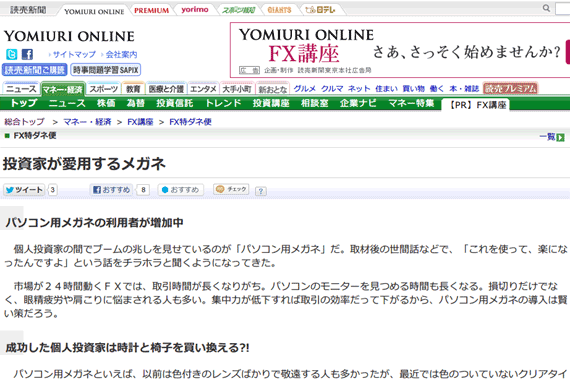Open the 住まい link
This screenshot has height=379, width=570.
(386, 89)
